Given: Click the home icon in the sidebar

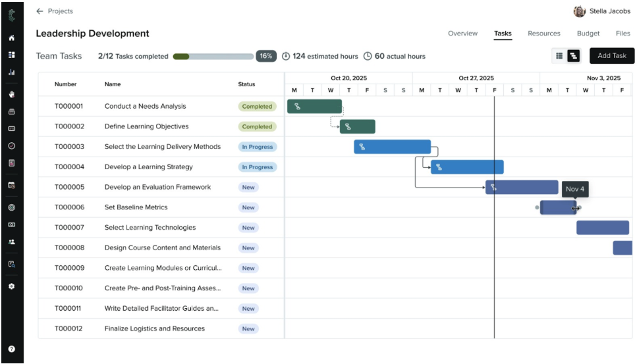Looking at the screenshot, I should 11,38.
